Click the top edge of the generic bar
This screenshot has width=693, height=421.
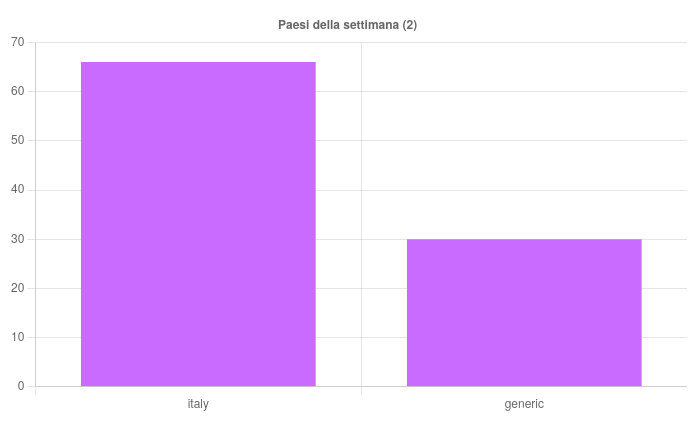point(524,239)
